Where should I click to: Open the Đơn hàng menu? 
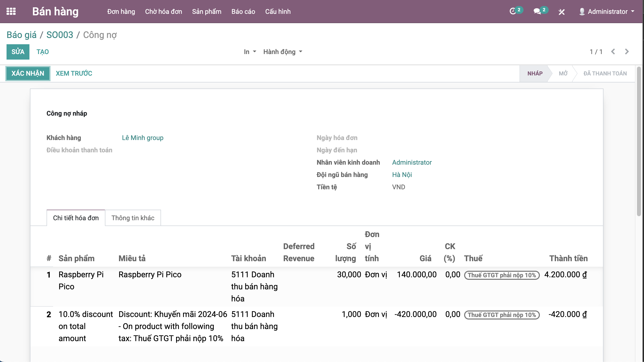click(121, 12)
